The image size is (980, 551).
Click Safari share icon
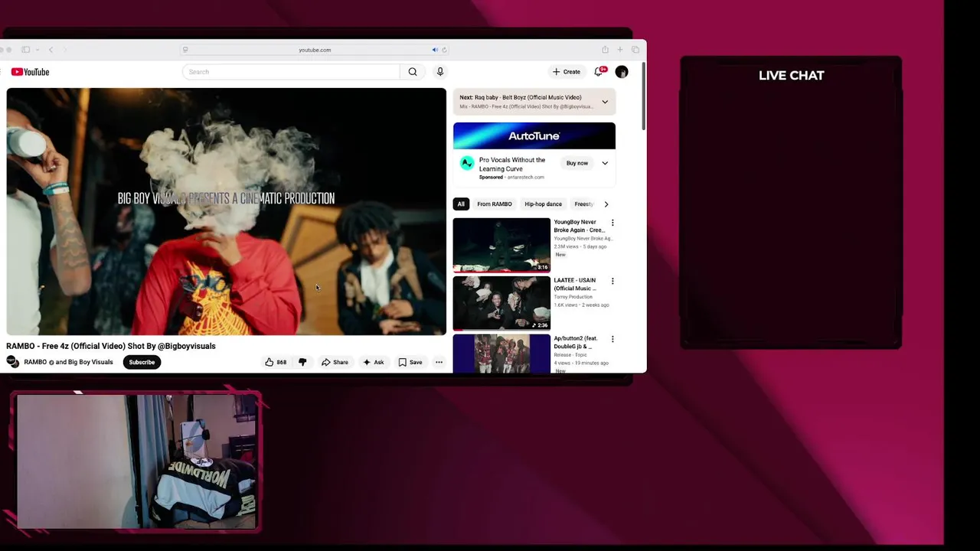tap(605, 50)
